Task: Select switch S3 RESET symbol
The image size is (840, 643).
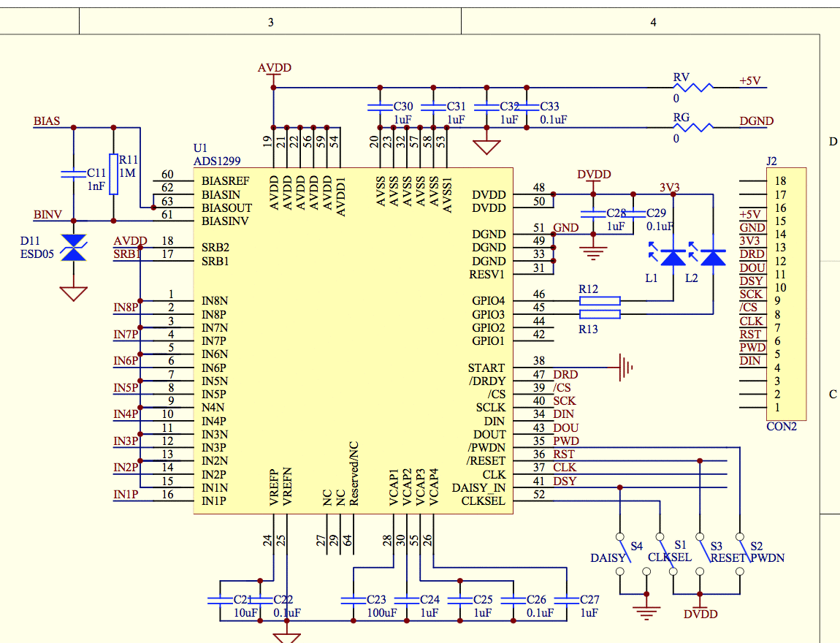Action: (703, 554)
